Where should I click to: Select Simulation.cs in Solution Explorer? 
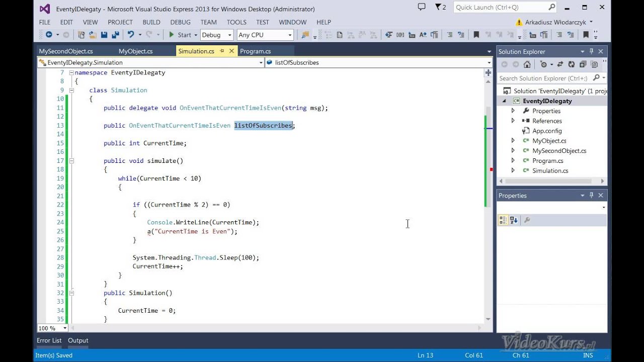(550, 171)
